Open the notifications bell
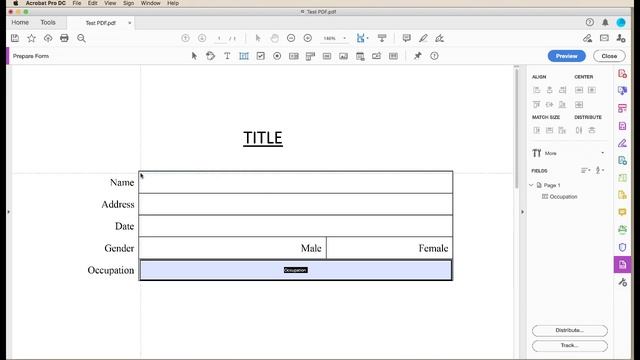Viewport: 640px width, 360px height. click(605, 22)
